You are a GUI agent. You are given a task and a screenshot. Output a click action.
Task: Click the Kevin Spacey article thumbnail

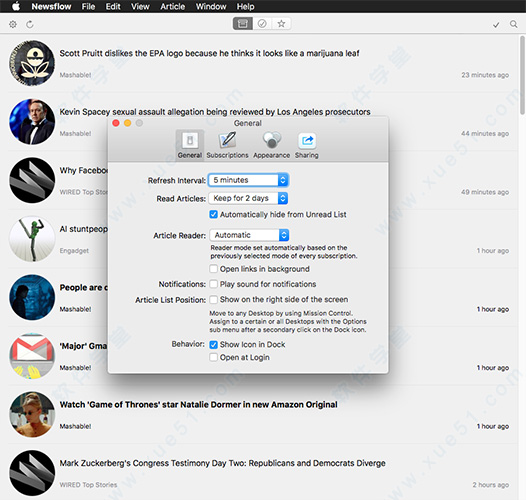coord(32,122)
